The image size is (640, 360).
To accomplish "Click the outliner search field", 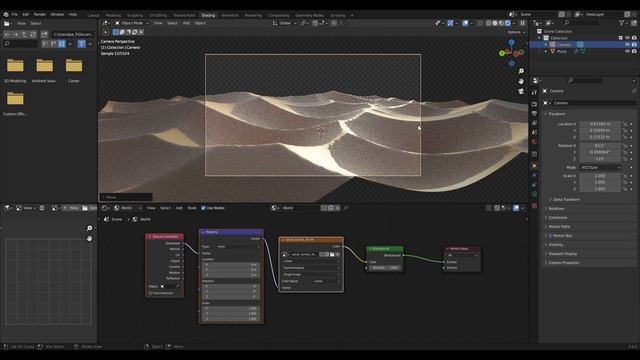I will pos(580,23).
